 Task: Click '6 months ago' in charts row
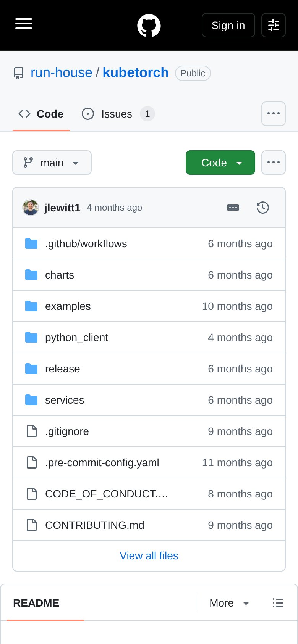click(x=240, y=275)
